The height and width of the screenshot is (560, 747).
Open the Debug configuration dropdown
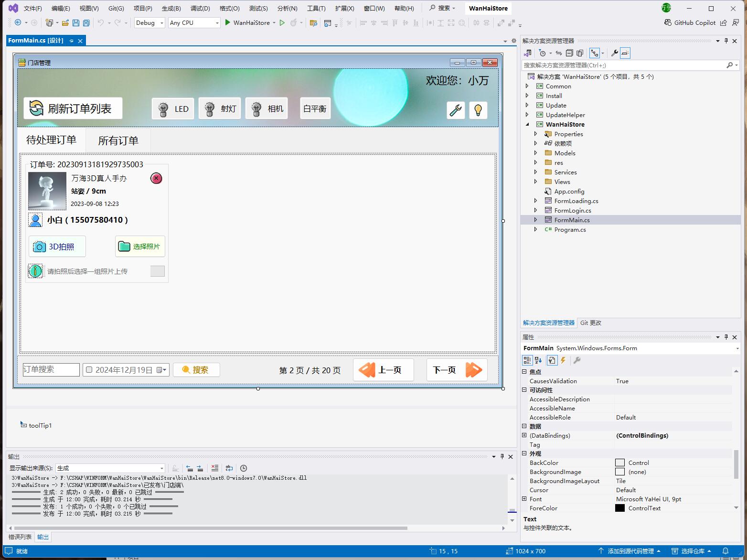coord(149,22)
